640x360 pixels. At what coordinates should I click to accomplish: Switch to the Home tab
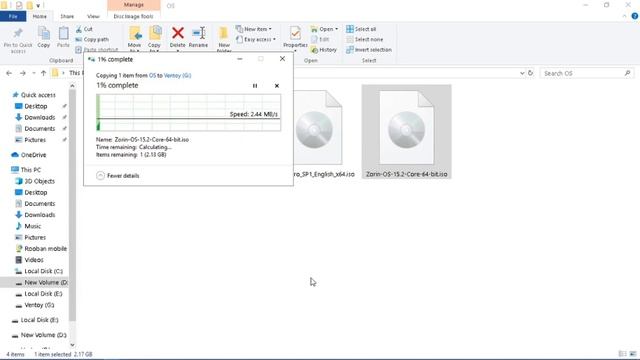point(40,16)
